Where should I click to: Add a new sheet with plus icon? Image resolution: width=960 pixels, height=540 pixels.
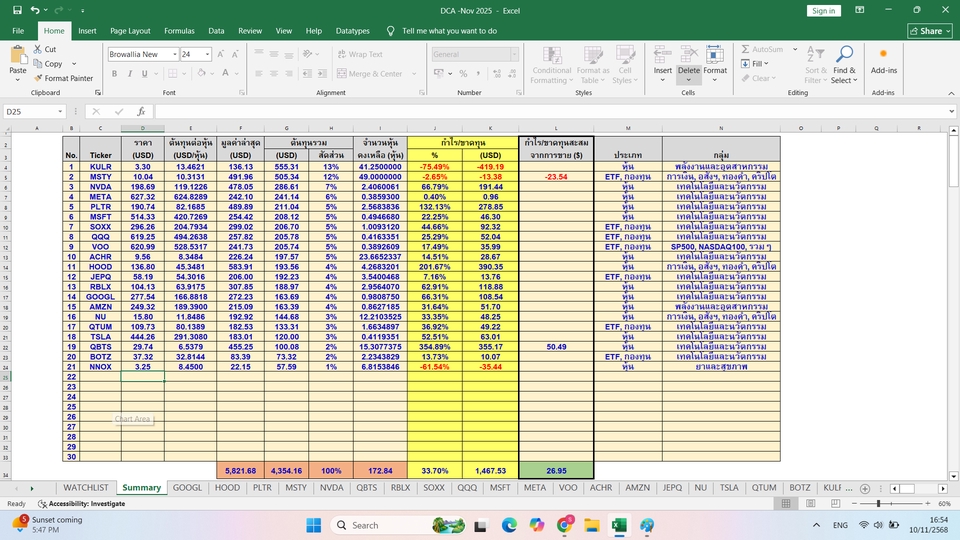[x=866, y=488]
